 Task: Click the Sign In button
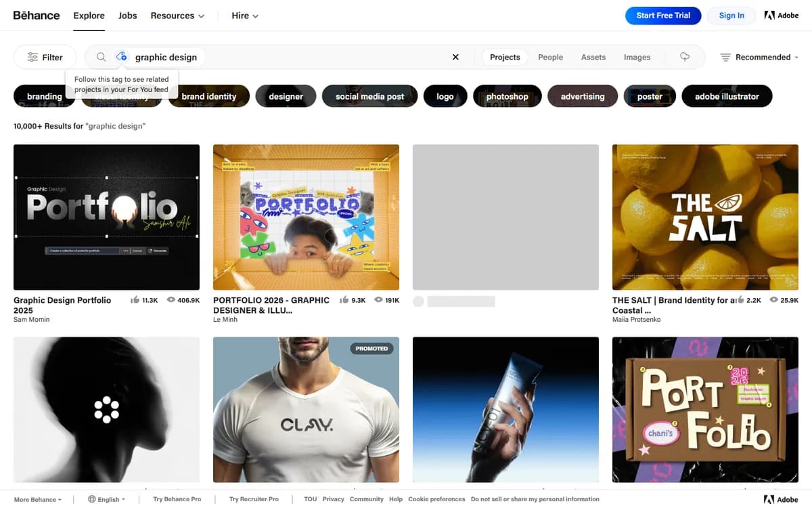pos(731,16)
